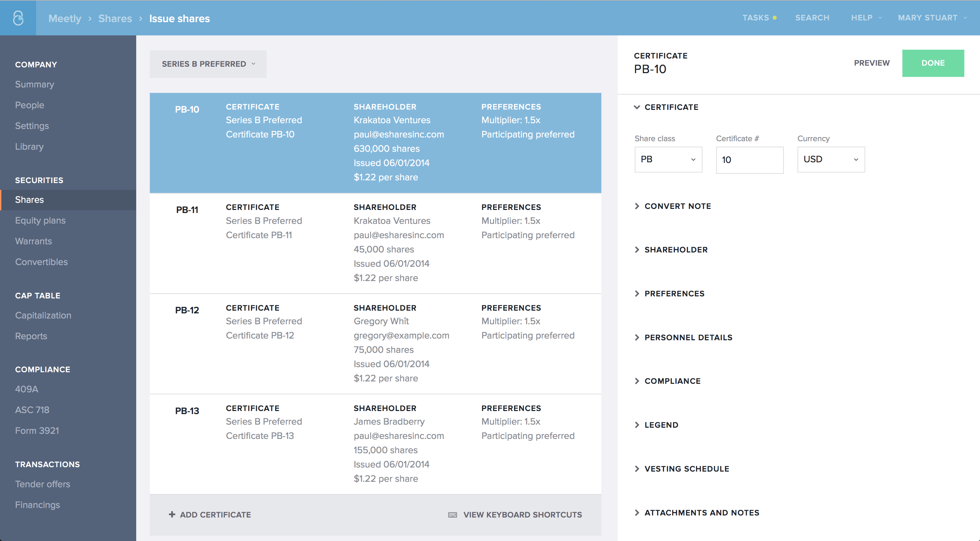Click the eShares lock logo icon
The height and width of the screenshot is (541, 980).
click(x=18, y=18)
